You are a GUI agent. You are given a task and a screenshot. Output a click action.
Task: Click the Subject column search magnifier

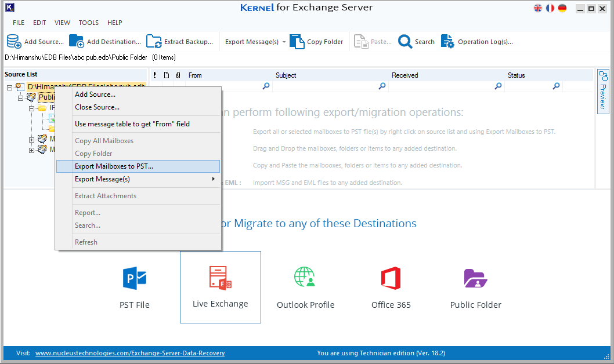point(382,86)
